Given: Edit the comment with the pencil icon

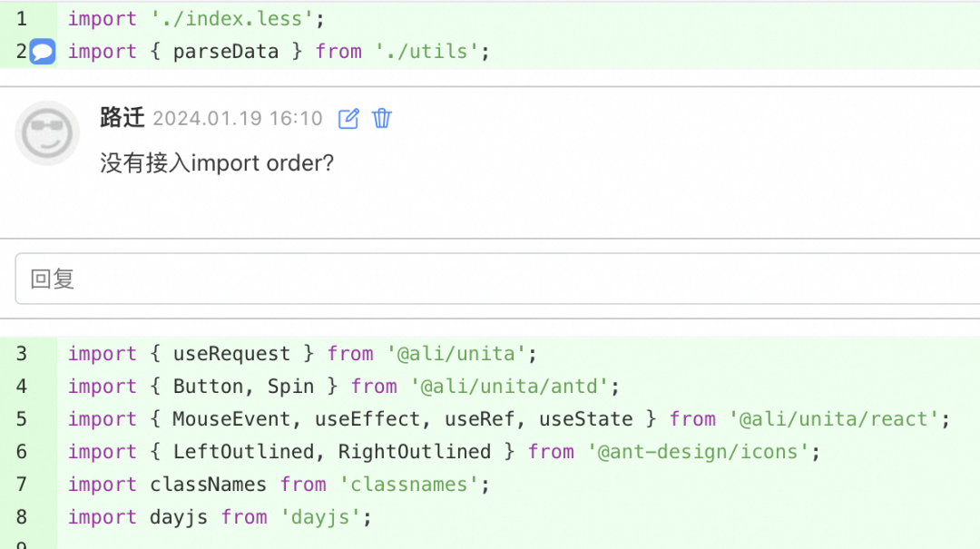Looking at the screenshot, I should pos(348,119).
